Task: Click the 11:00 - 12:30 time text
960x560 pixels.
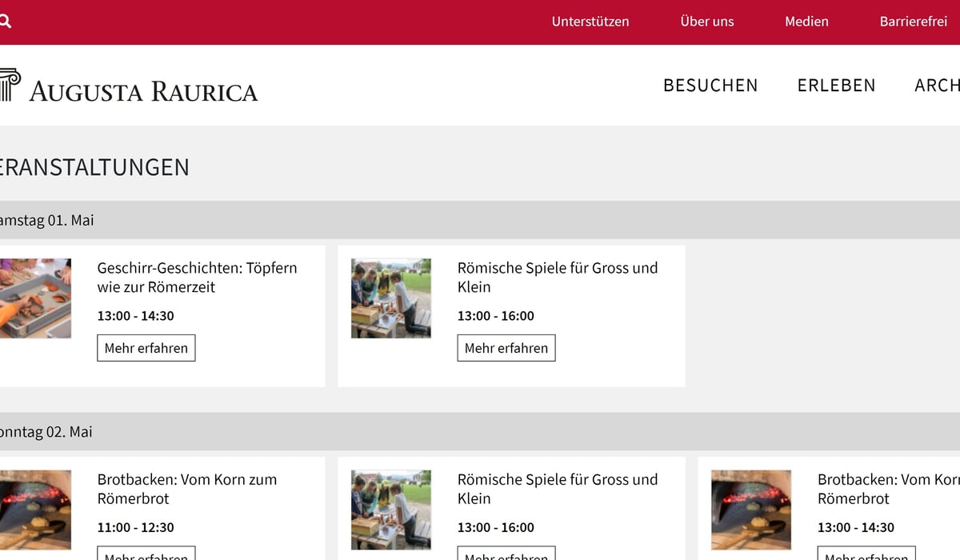Action: tap(136, 527)
